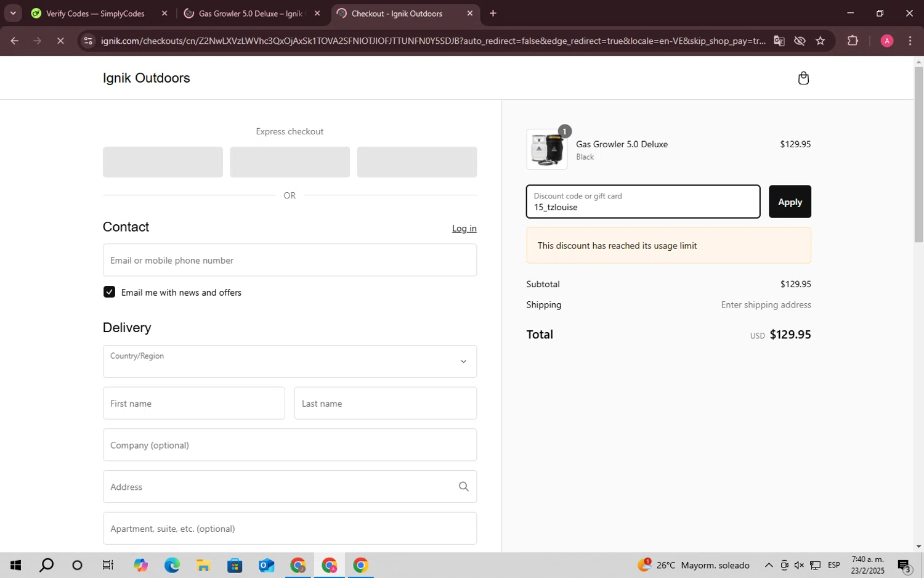Viewport: 924px width, 578px height.
Task: Go back to the previous page
Action: (x=14, y=41)
